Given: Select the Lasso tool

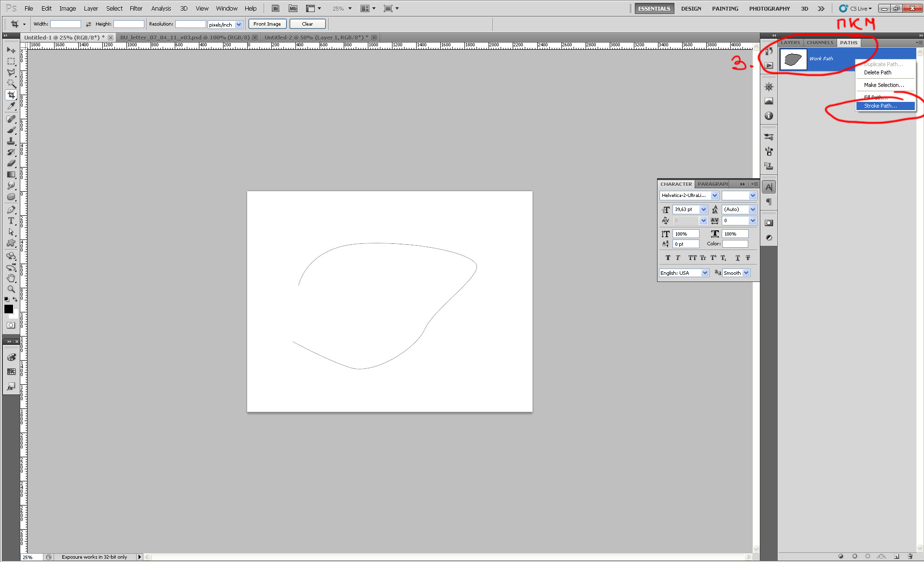Looking at the screenshot, I should 11,72.
